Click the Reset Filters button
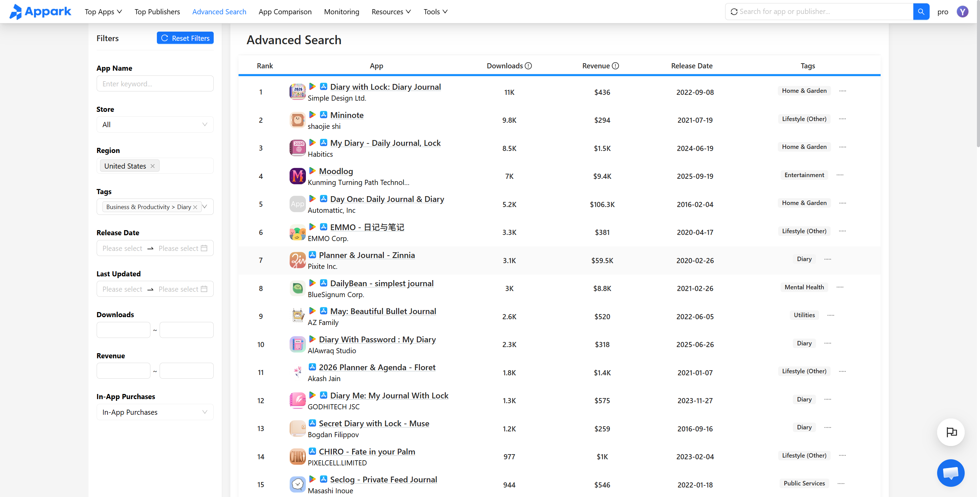Image resolution: width=980 pixels, height=497 pixels. pos(185,38)
